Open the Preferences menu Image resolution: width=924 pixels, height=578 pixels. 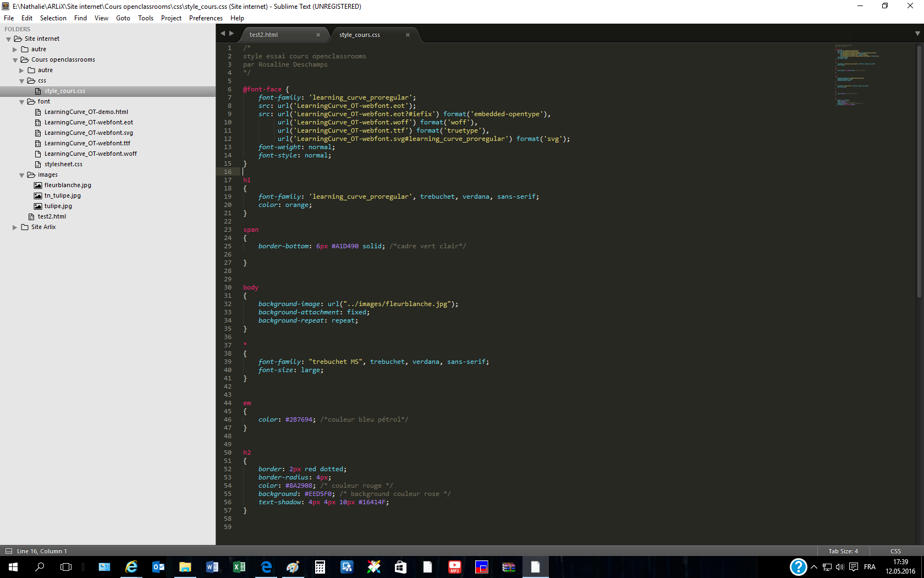tap(206, 18)
